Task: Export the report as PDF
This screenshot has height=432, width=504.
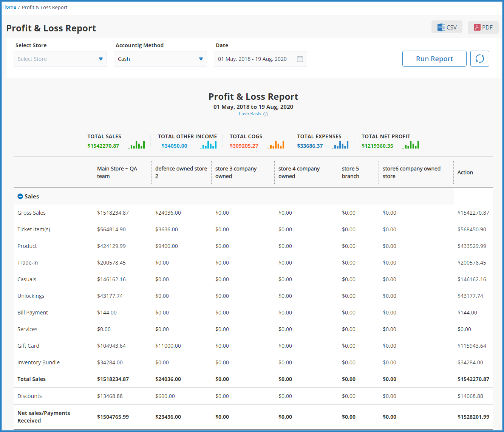Action: 483,27
